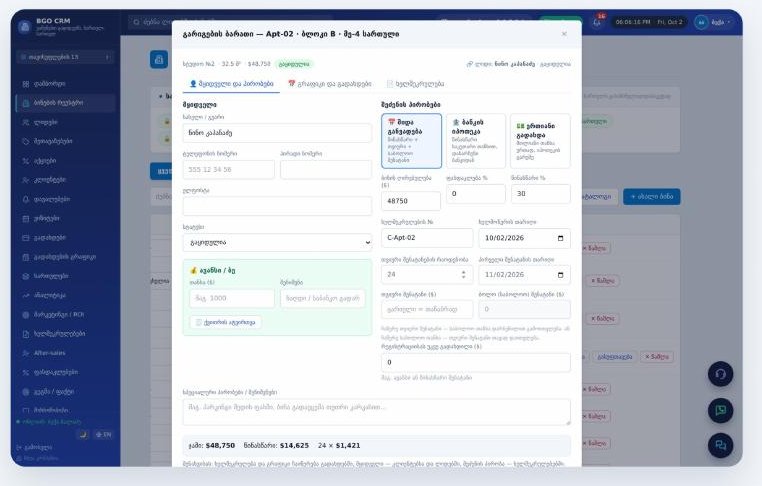This screenshot has width=762, height=486.
Task: Click the BGO CRM logo icon
Action: (x=24, y=26)
